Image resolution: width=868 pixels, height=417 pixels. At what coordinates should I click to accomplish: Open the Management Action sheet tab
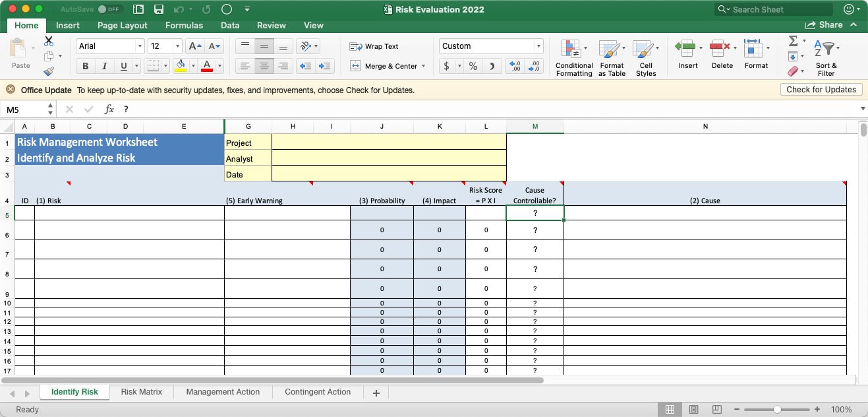pos(223,392)
